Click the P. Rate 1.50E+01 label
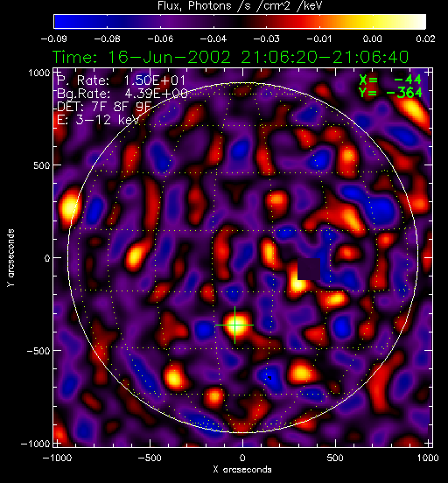This screenshot has width=448, height=483. [121, 80]
